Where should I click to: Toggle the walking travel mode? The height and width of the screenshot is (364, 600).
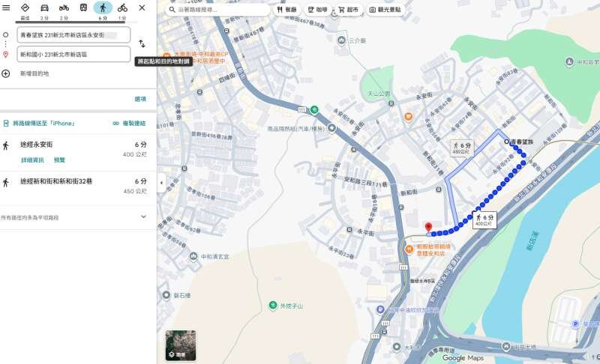click(x=103, y=8)
